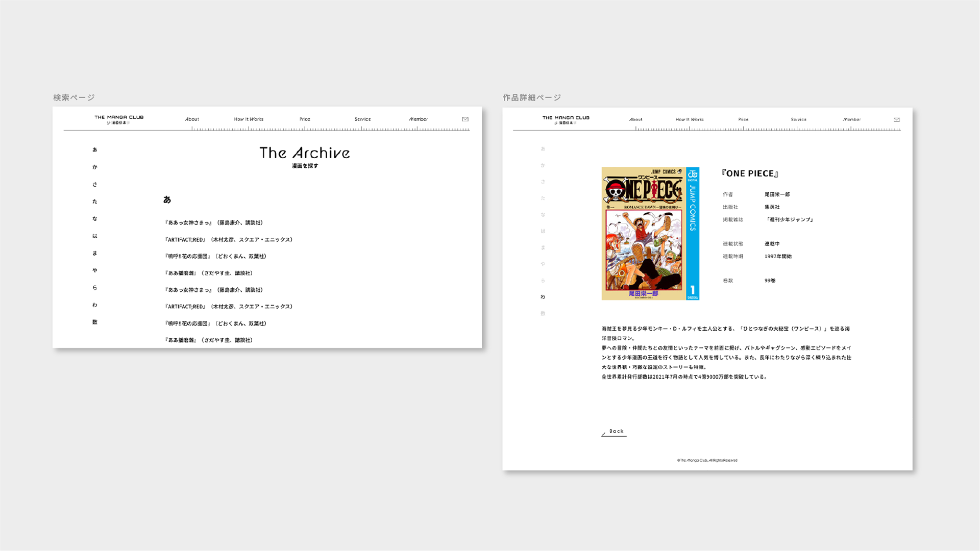Select さ in search page kana index
The width and height of the screenshot is (980, 551).
(x=95, y=184)
